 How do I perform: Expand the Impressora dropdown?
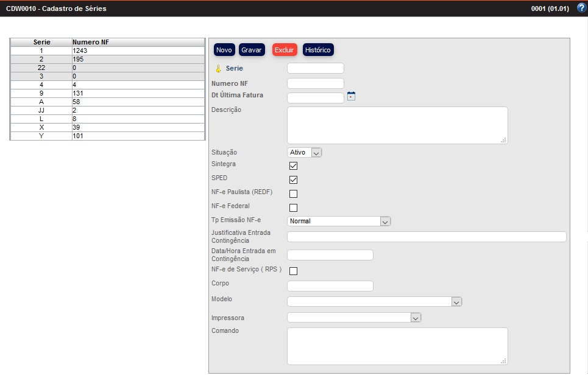[x=353, y=317]
